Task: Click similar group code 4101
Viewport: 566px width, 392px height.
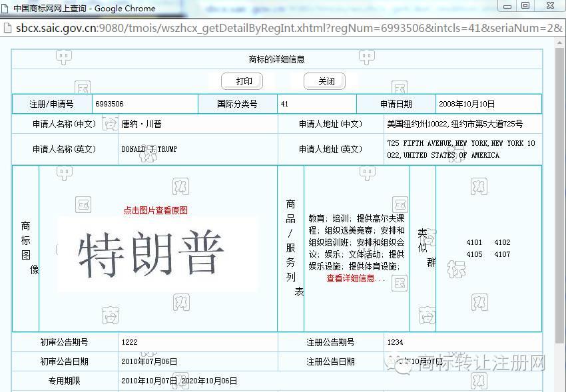Action: (474, 242)
